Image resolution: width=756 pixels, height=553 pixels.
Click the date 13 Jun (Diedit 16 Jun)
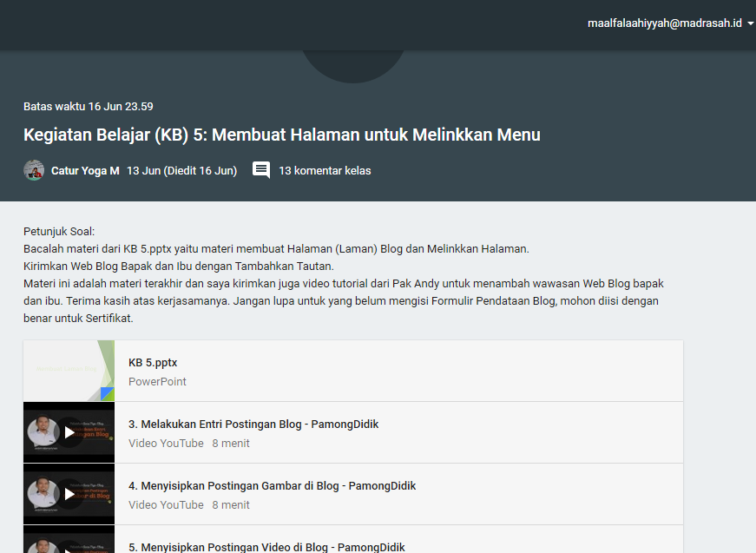coord(181,171)
